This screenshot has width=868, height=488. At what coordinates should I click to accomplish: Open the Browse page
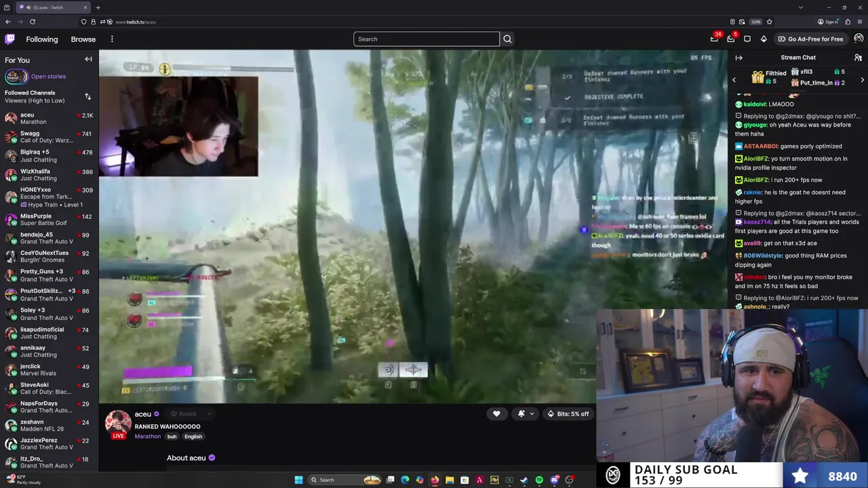(x=83, y=39)
